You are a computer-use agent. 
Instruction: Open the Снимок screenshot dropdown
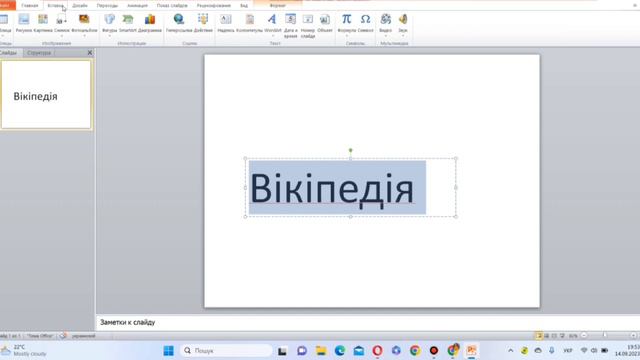click(x=62, y=24)
